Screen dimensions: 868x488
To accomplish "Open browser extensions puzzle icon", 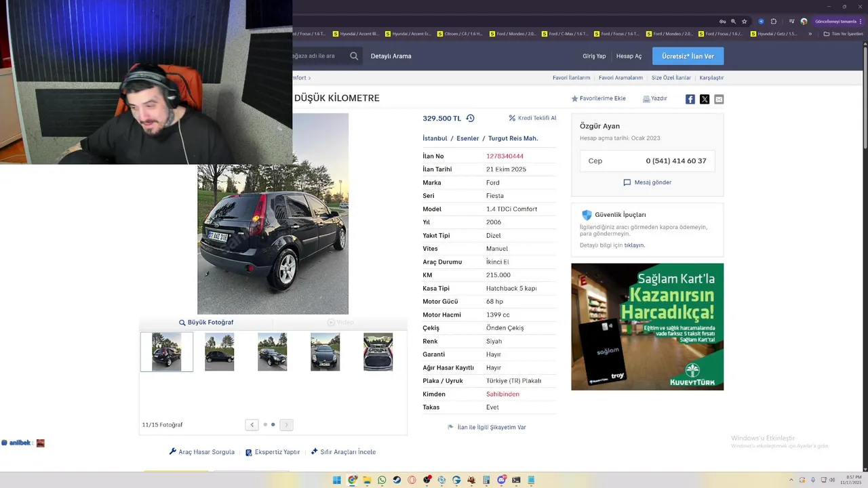I will (774, 22).
